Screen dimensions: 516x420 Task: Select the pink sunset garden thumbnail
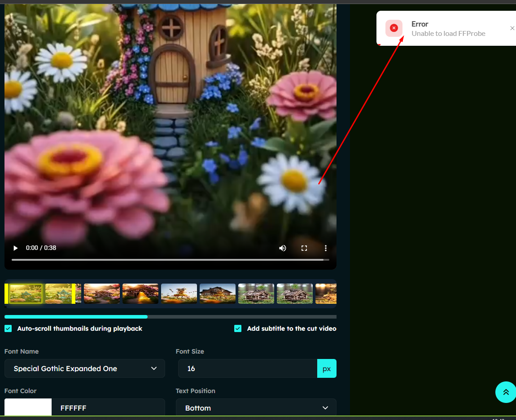tap(102, 293)
